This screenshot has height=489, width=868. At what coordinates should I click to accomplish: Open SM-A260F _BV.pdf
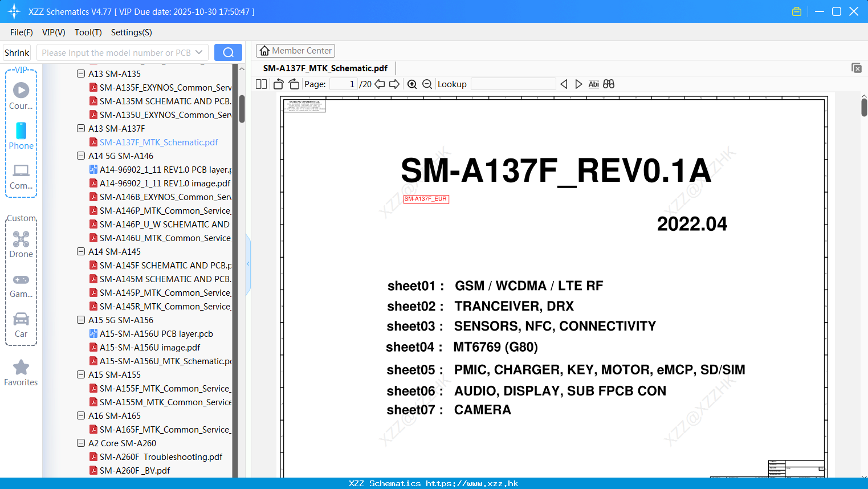[x=135, y=470]
